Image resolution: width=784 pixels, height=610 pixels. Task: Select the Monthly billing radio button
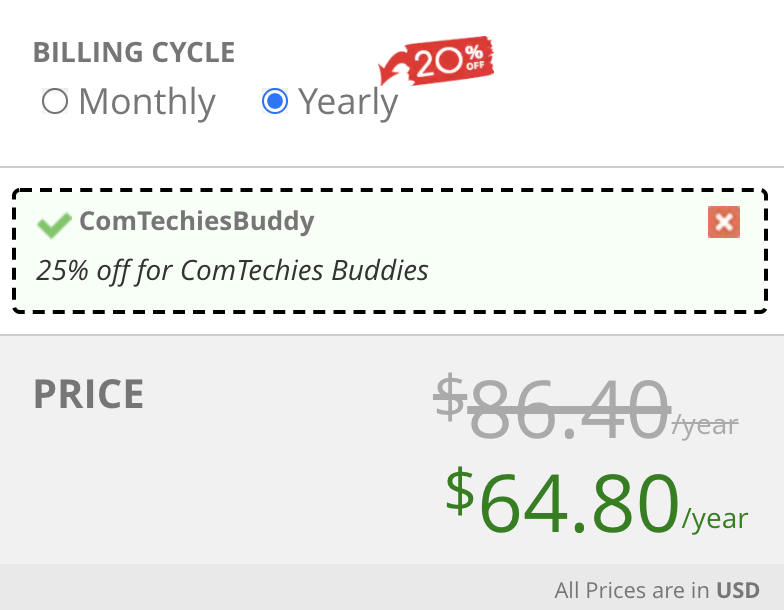[x=54, y=101]
